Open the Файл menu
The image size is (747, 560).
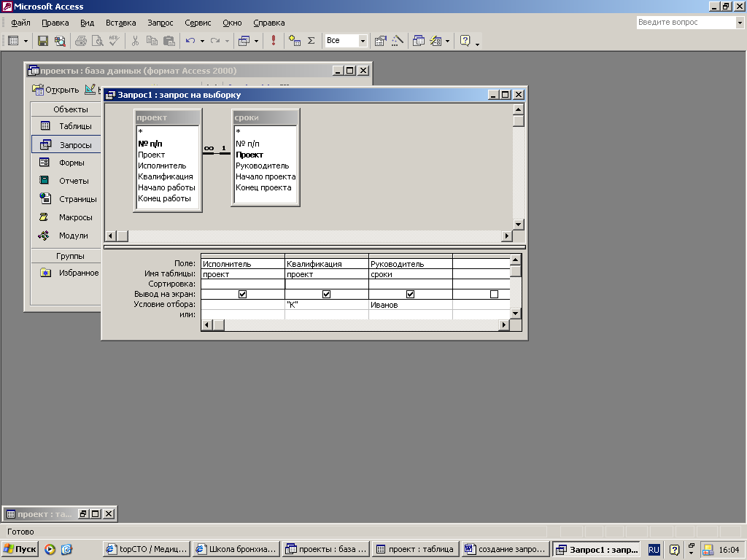click(x=20, y=23)
